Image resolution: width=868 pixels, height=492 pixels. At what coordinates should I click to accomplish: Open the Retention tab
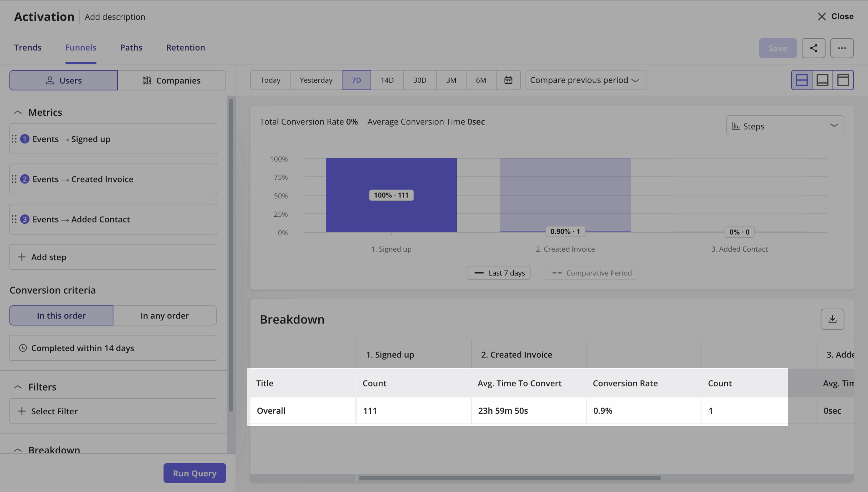pos(185,47)
